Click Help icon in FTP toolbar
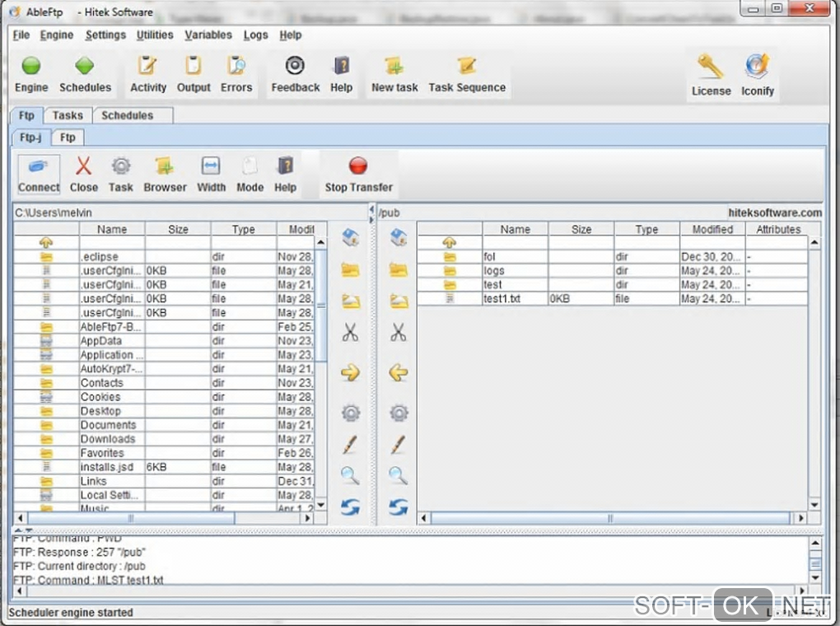The width and height of the screenshot is (840, 626). [285, 166]
